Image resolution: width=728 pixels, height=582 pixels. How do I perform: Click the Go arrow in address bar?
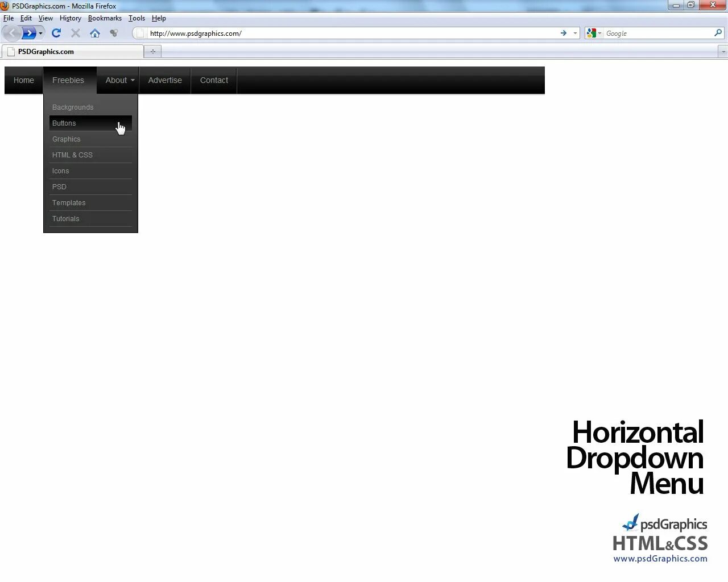tap(564, 34)
